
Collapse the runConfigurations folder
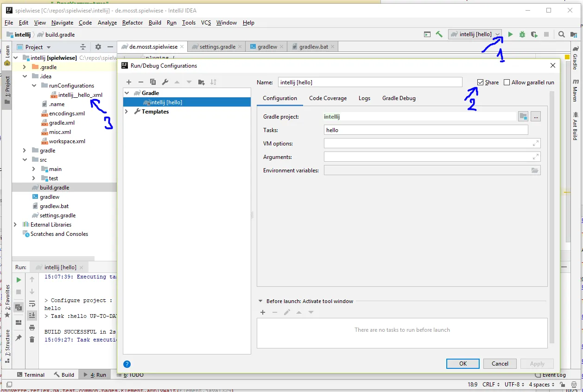(34, 86)
